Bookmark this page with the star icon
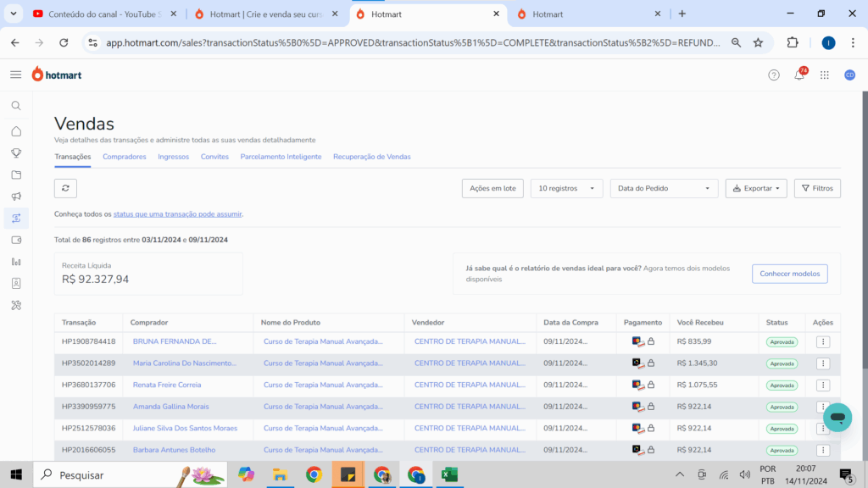The image size is (868, 488). click(x=759, y=42)
